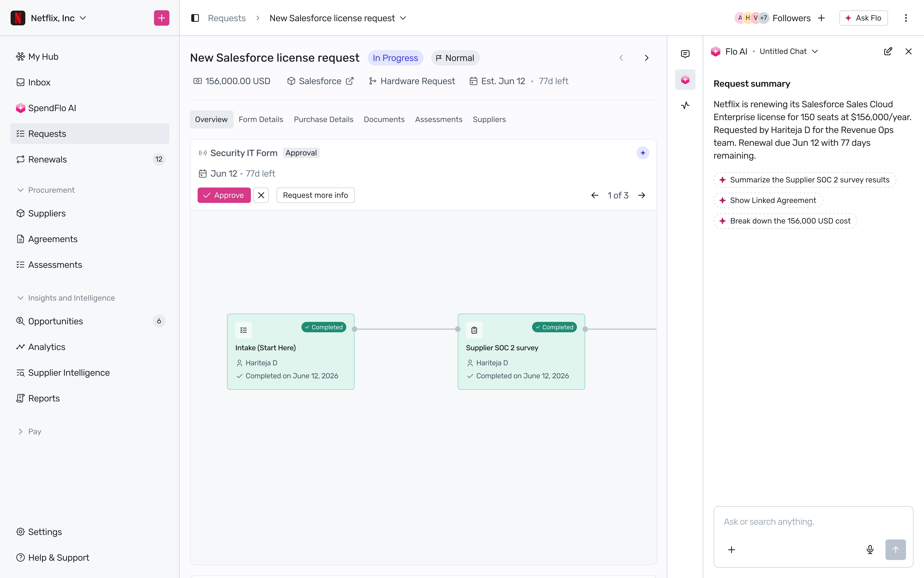The width and height of the screenshot is (924, 578).
Task: Open Salesforce external link icon
Action: [349, 81]
